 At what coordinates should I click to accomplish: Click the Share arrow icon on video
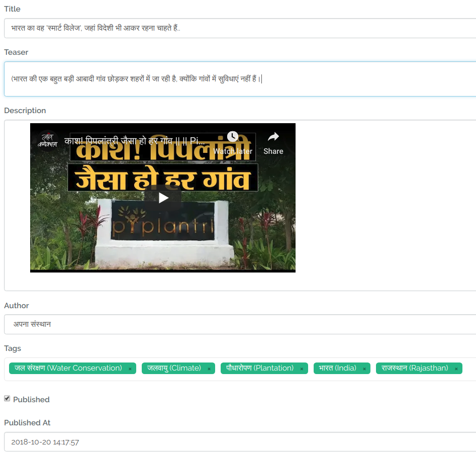[273, 137]
